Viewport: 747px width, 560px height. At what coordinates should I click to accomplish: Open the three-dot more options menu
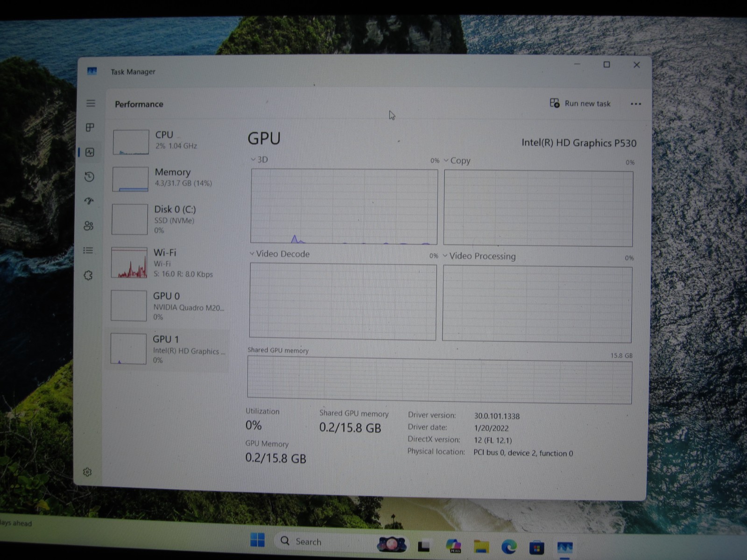point(636,104)
